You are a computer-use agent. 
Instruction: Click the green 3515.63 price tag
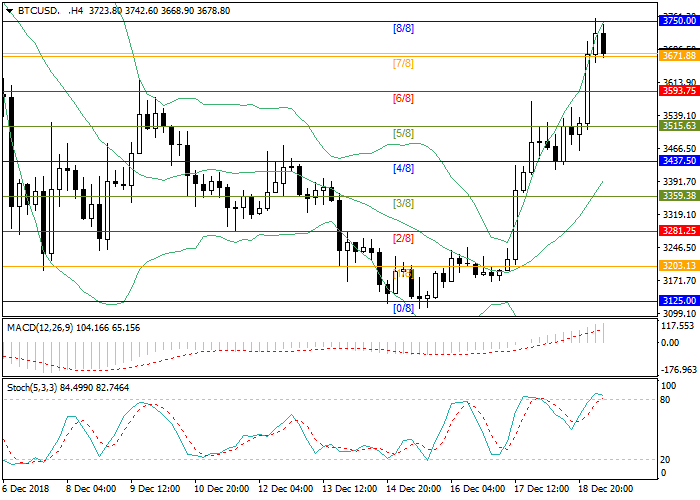tap(678, 126)
